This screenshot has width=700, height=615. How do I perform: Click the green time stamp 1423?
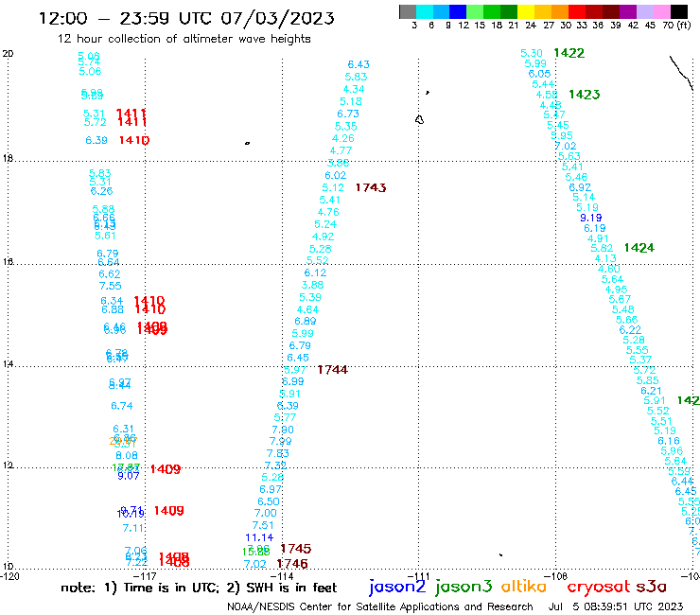pos(585,95)
